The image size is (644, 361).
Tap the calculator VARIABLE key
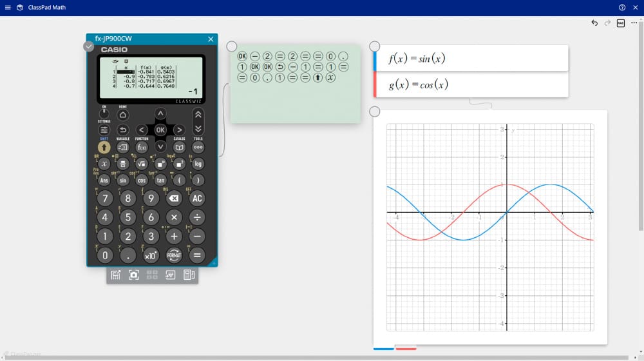coord(123,147)
